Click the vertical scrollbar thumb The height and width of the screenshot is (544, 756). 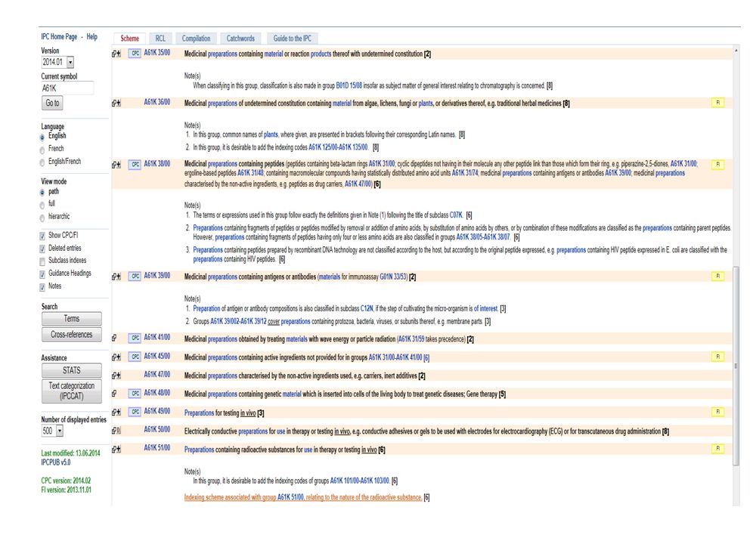(x=736, y=366)
